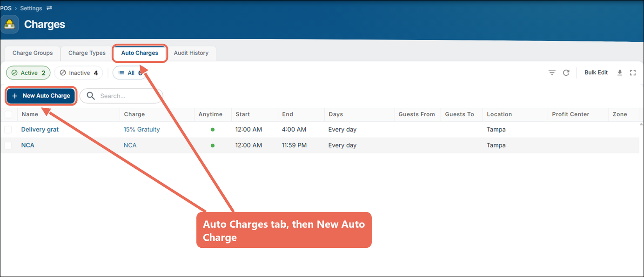
Task: Open the table filter icon
Action: pyautogui.click(x=552, y=73)
